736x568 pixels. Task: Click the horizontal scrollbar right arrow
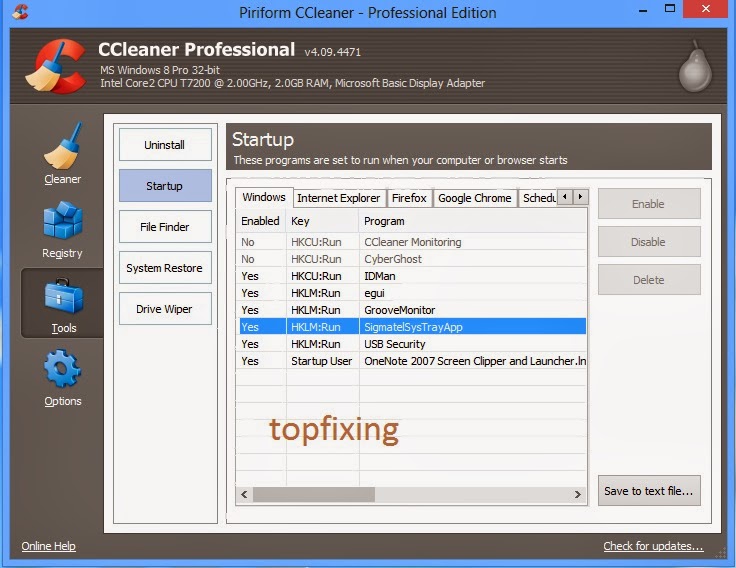click(578, 494)
